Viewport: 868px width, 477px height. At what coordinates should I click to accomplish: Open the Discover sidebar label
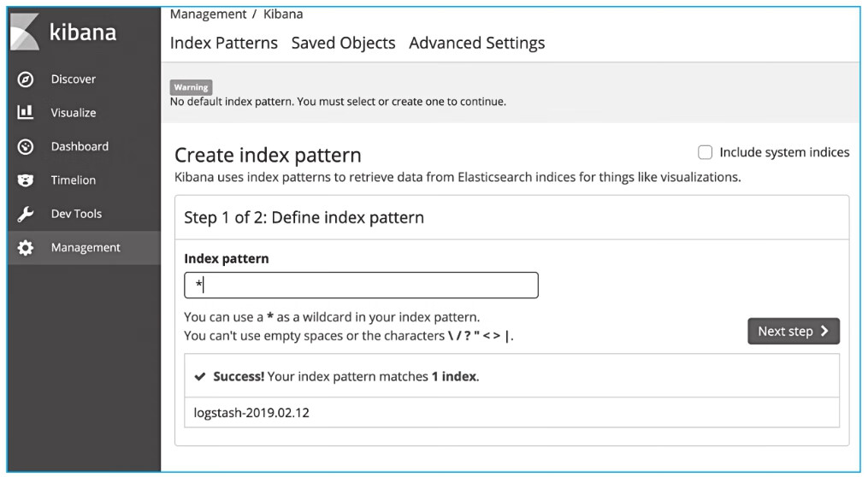[x=74, y=79]
